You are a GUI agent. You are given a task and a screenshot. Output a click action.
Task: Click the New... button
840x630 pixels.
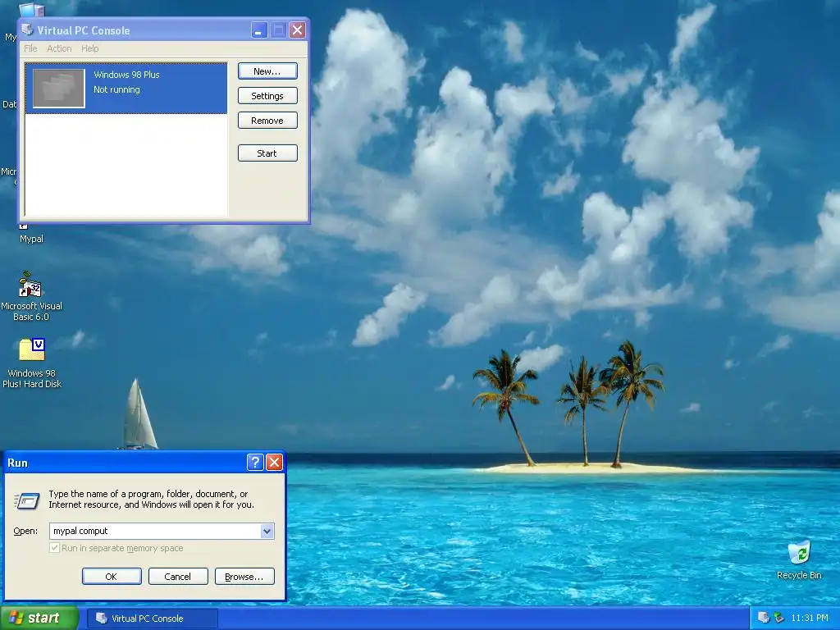(267, 71)
